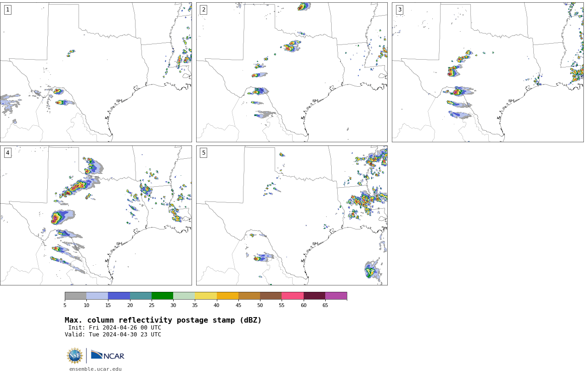Click the number 1 panel label

7,10
